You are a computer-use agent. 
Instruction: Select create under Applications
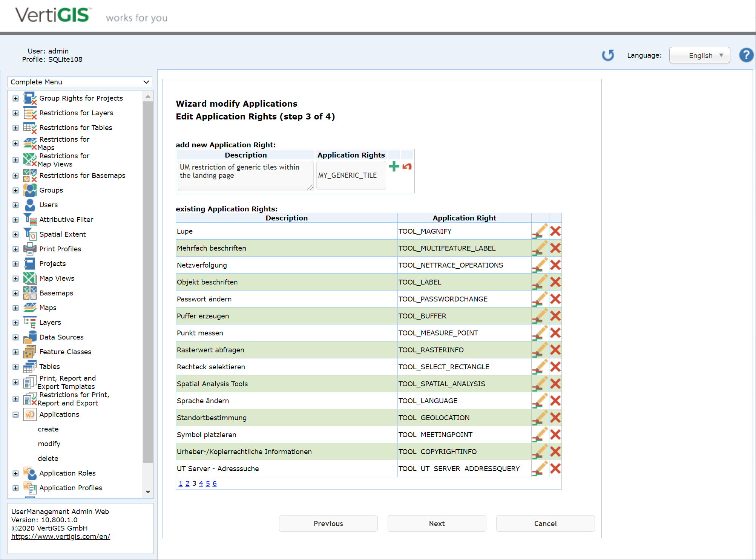[48, 429]
